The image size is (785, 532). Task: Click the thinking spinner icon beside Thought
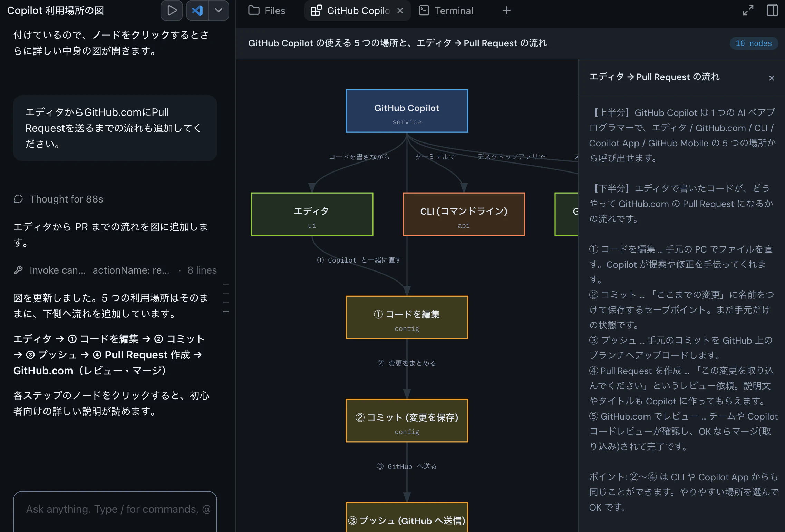(x=18, y=199)
